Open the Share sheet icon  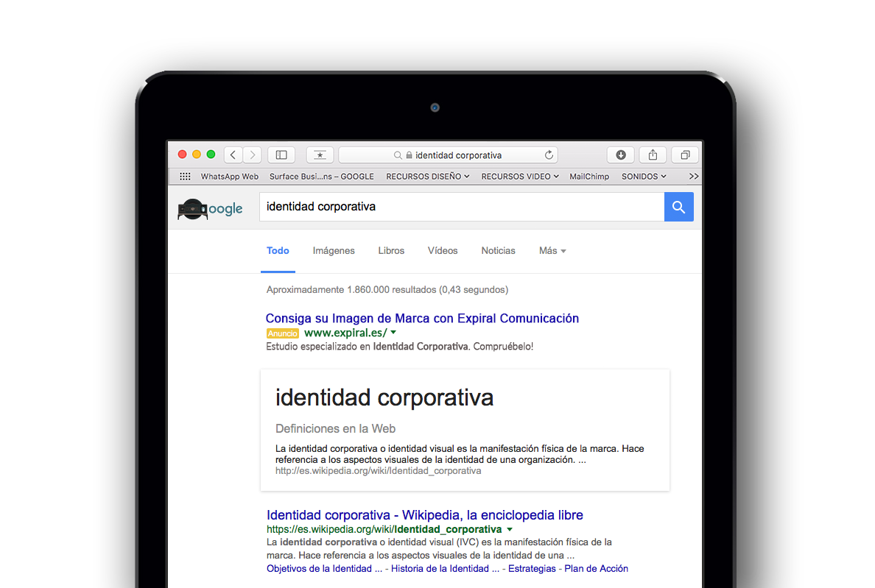click(x=653, y=155)
